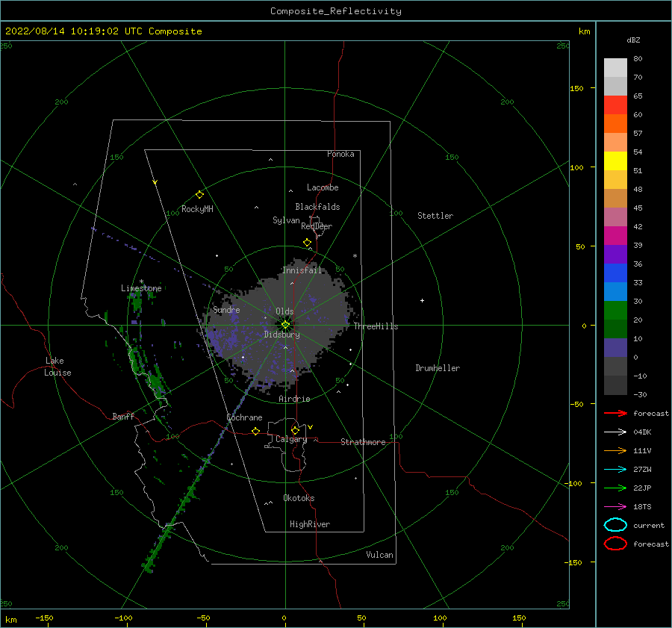Viewport: 672px width, 628px height.
Task: Click the Ponoka city label
Action: (340, 154)
